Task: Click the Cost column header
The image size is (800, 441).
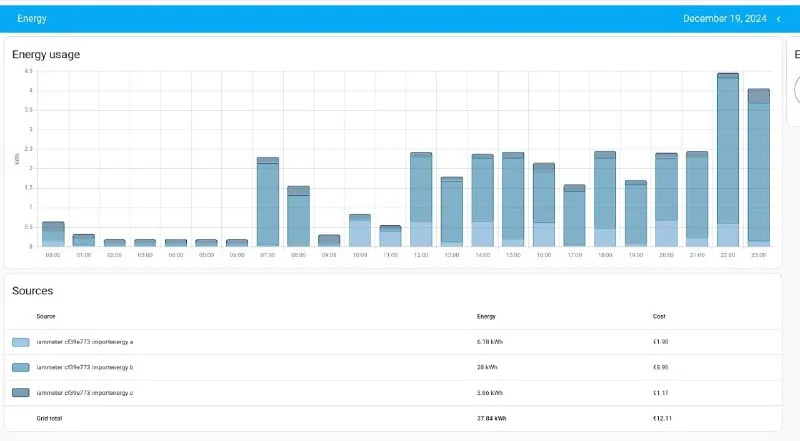Action: point(659,316)
